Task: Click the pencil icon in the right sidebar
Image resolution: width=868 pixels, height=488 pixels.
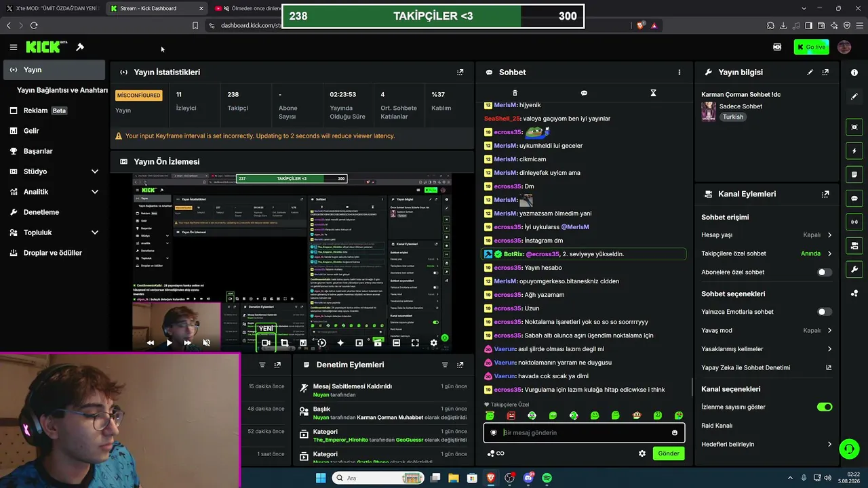Action: pos(854,96)
